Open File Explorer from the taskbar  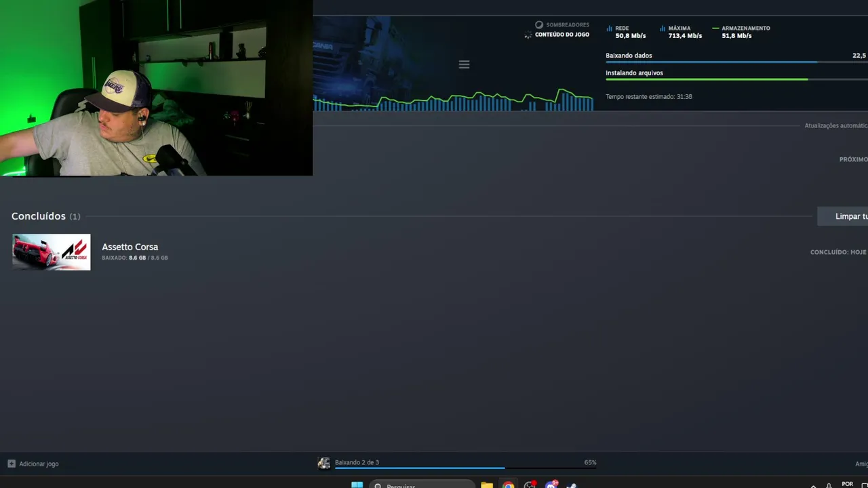[x=487, y=485]
